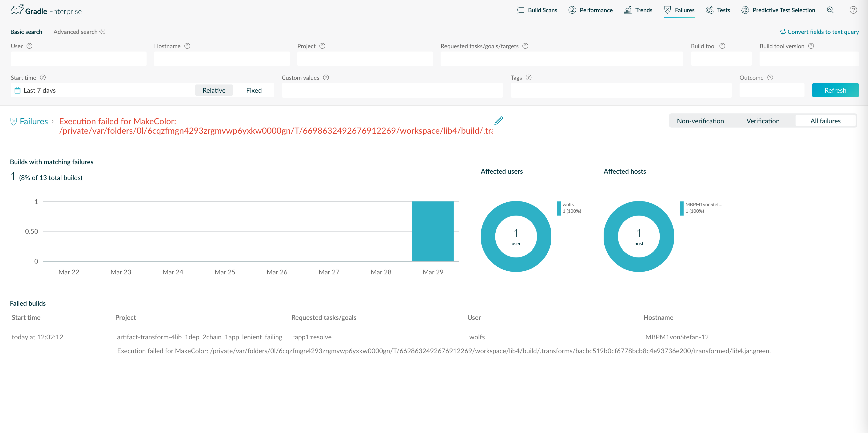Switch to Advanced search tab
The image size is (868, 433).
coord(79,32)
